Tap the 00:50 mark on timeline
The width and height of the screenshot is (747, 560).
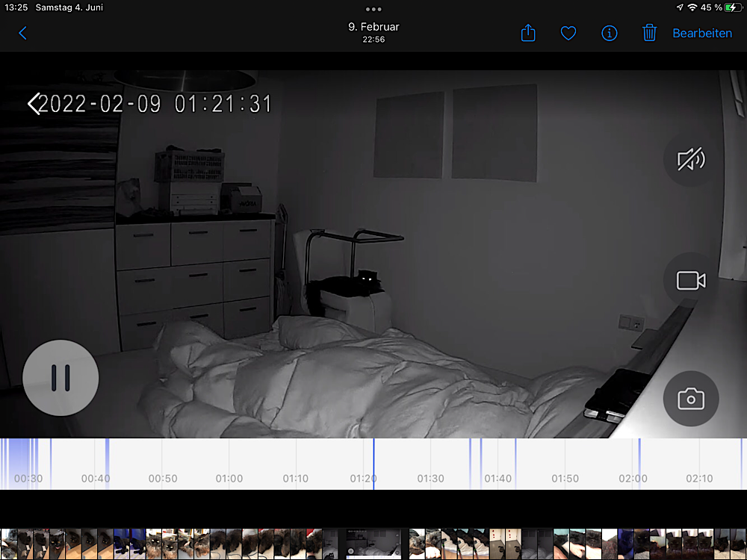tap(162, 478)
